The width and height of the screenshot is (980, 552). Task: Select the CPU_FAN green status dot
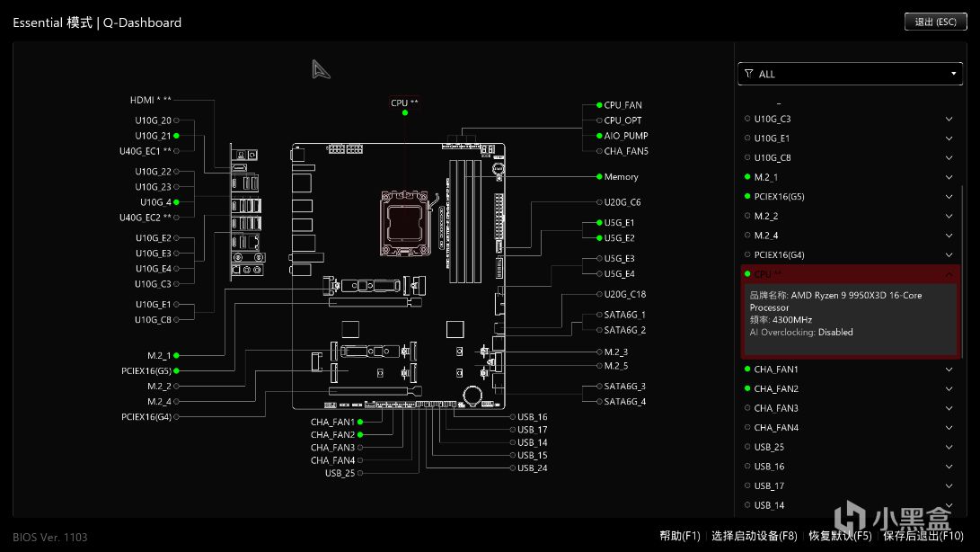coord(599,105)
